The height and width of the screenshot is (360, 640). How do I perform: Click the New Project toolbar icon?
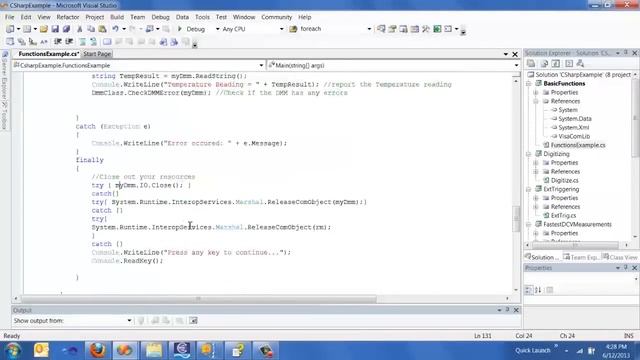coord(10,29)
